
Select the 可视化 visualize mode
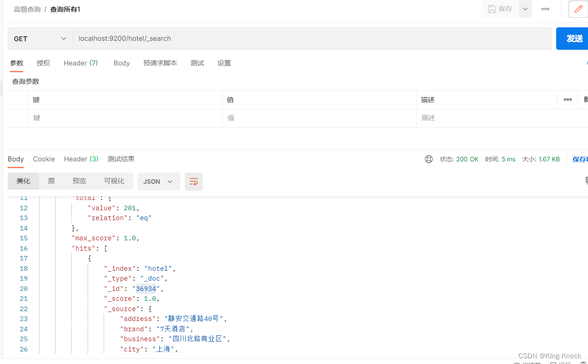[114, 181]
